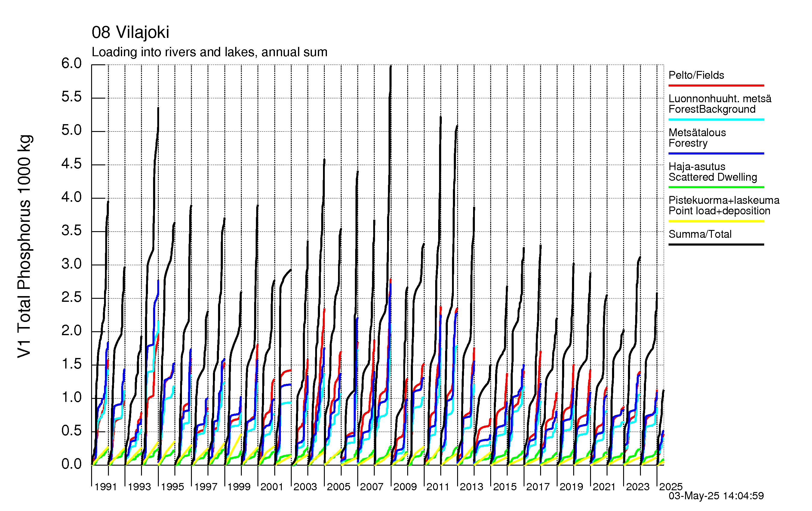Click the x-axis year label 2019
This screenshot has width=812, height=511.
[x=571, y=487]
